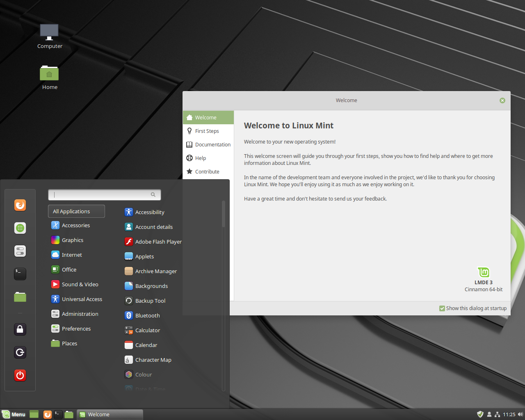This screenshot has height=420, width=525.
Task: Close the Welcome window
Action: pos(502,100)
